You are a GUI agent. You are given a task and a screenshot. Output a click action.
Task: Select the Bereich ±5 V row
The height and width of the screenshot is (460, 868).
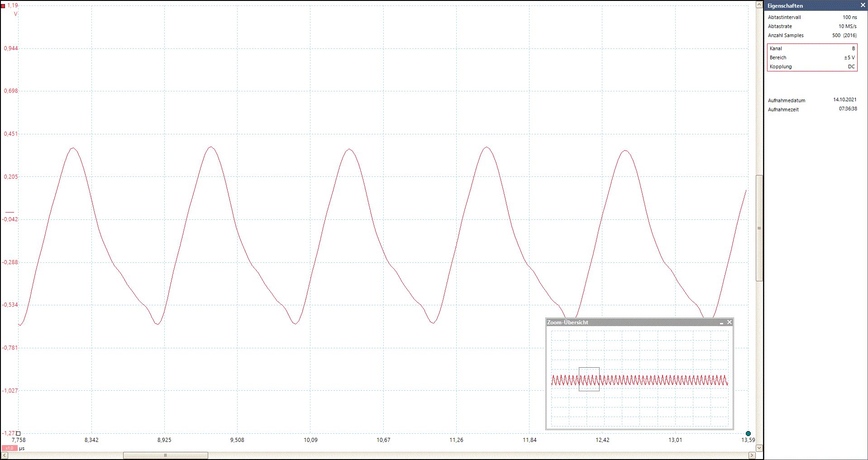812,57
